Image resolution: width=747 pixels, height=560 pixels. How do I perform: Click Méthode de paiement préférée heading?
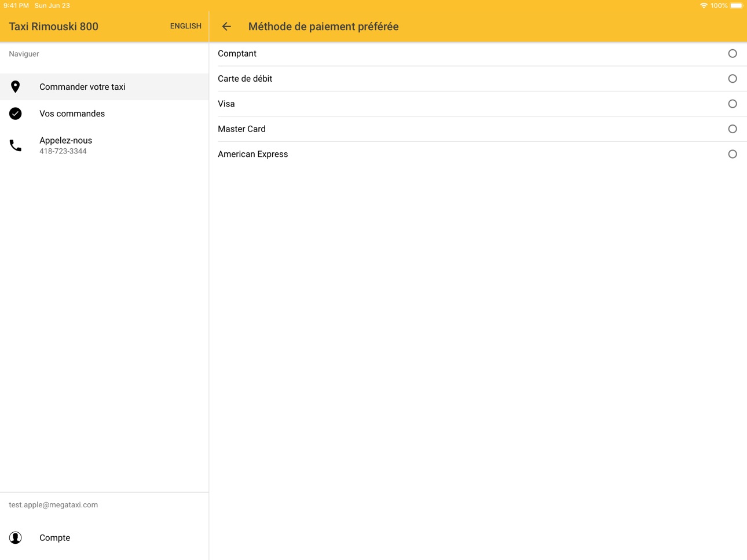pyautogui.click(x=323, y=27)
